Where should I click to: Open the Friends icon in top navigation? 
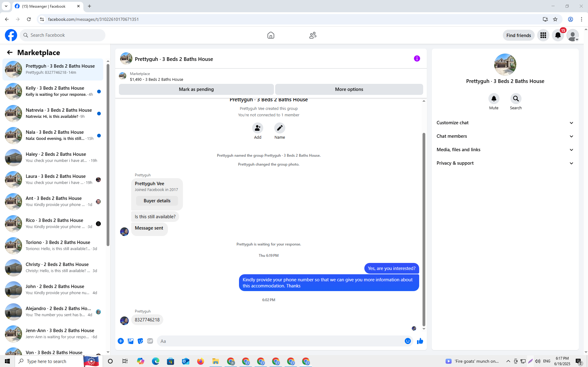click(313, 35)
